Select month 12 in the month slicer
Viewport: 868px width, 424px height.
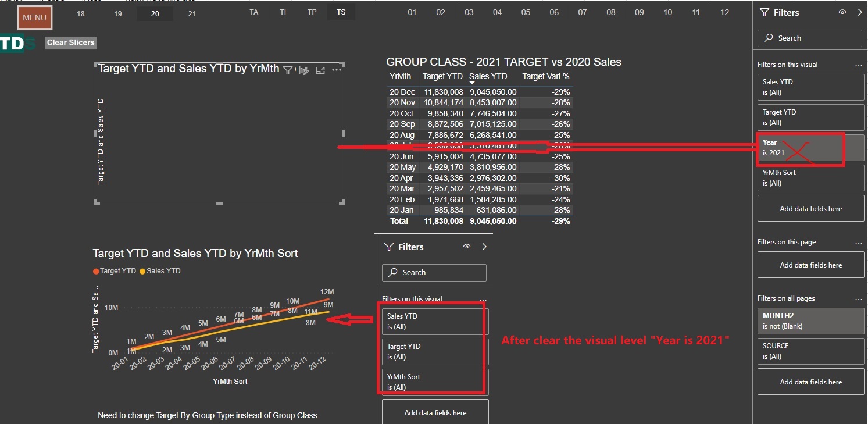click(724, 12)
